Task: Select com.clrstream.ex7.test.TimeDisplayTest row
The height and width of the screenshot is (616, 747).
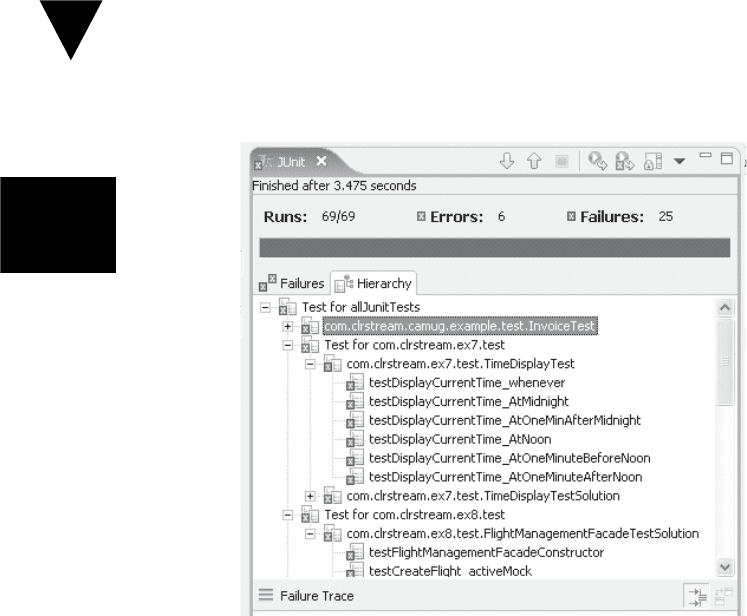Action: pyautogui.click(x=460, y=364)
